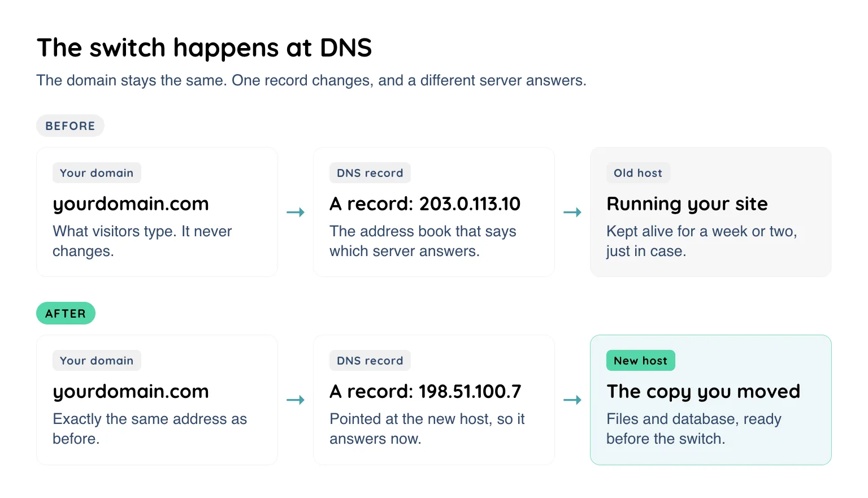The width and height of the screenshot is (868, 498).
Task: Click "The address book that says which server answers."
Action: coord(423,241)
